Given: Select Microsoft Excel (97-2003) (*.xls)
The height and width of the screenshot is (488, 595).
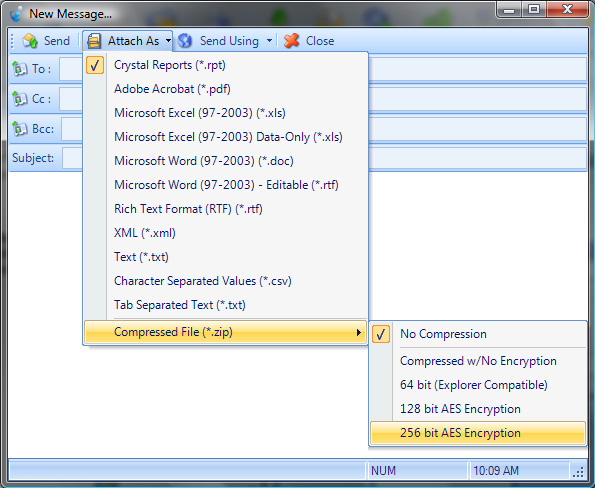Looking at the screenshot, I should 225,113.
